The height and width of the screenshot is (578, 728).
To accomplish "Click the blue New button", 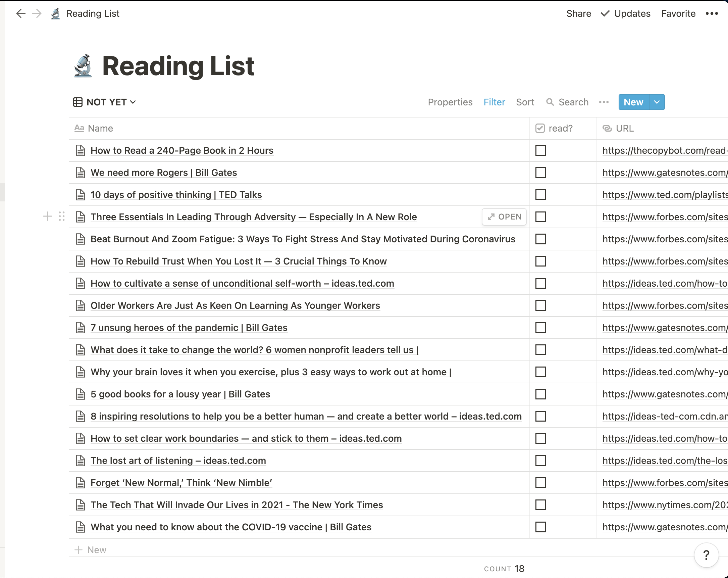I will 633,102.
